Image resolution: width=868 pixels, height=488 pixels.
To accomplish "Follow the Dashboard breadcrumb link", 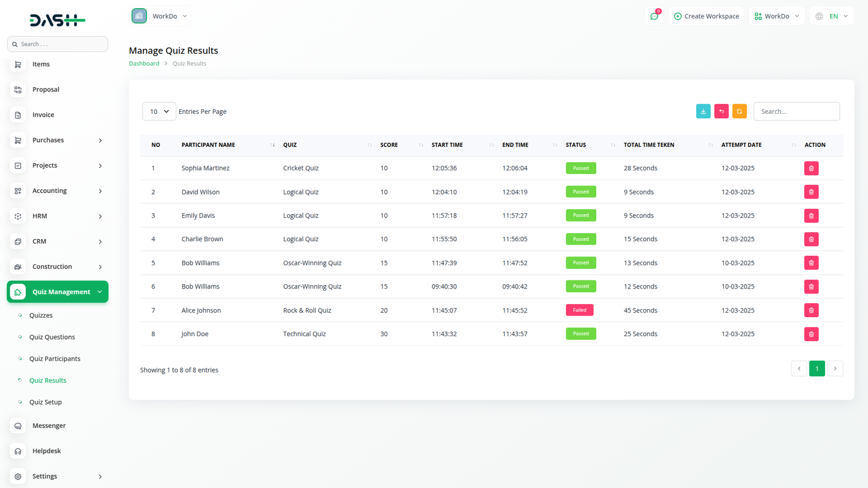I will [144, 63].
